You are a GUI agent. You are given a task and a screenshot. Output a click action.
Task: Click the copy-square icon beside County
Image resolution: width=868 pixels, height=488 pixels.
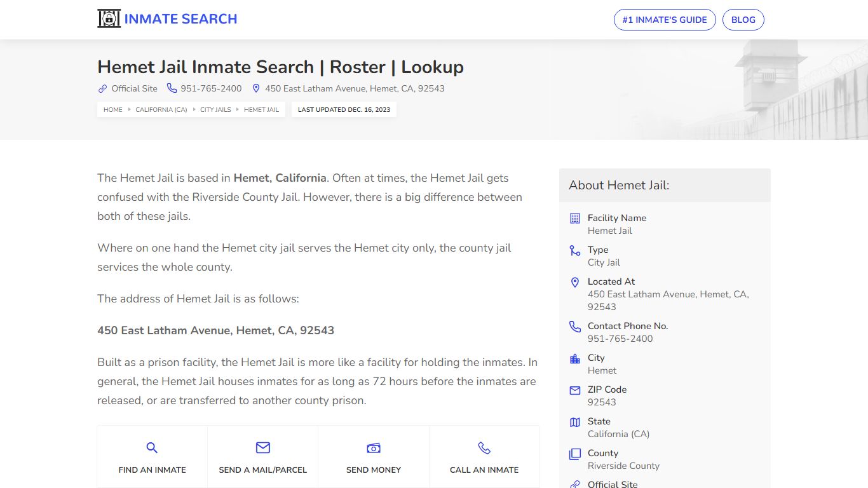tap(575, 454)
